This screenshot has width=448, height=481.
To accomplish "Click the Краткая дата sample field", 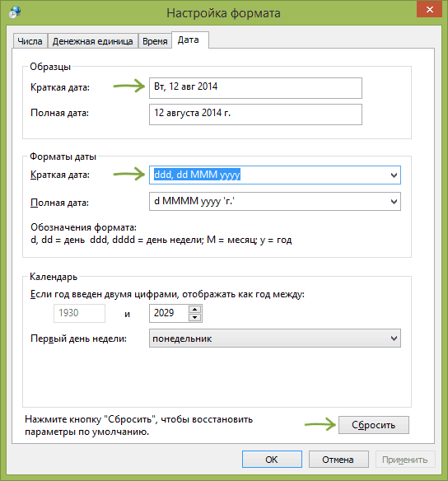I will (255, 88).
